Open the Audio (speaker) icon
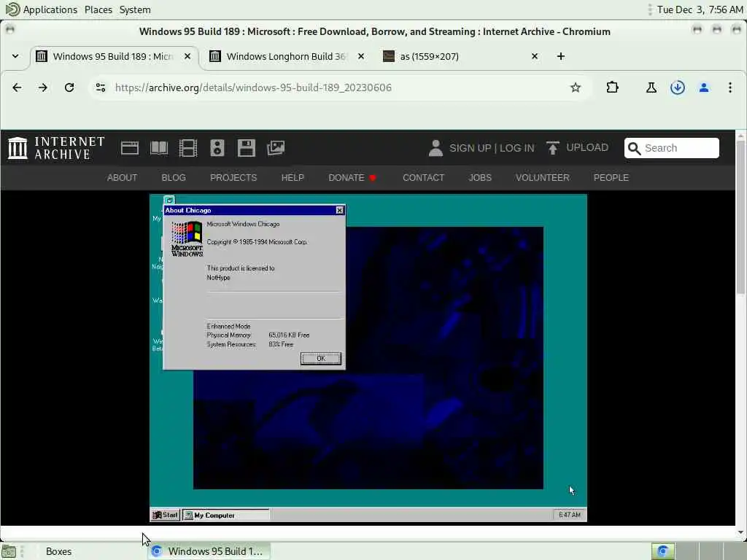Image resolution: width=747 pixels, height=560 pixels. coord(217,148)
